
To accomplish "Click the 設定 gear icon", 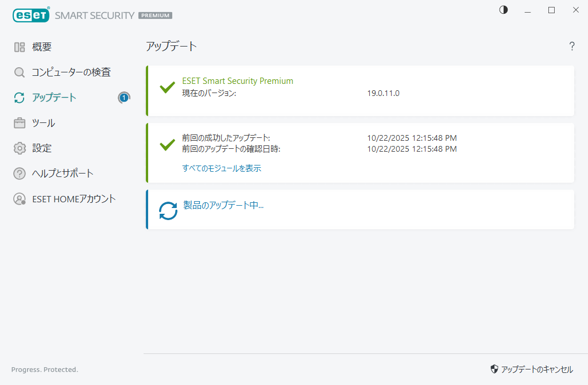I will (x=20, y=148).
